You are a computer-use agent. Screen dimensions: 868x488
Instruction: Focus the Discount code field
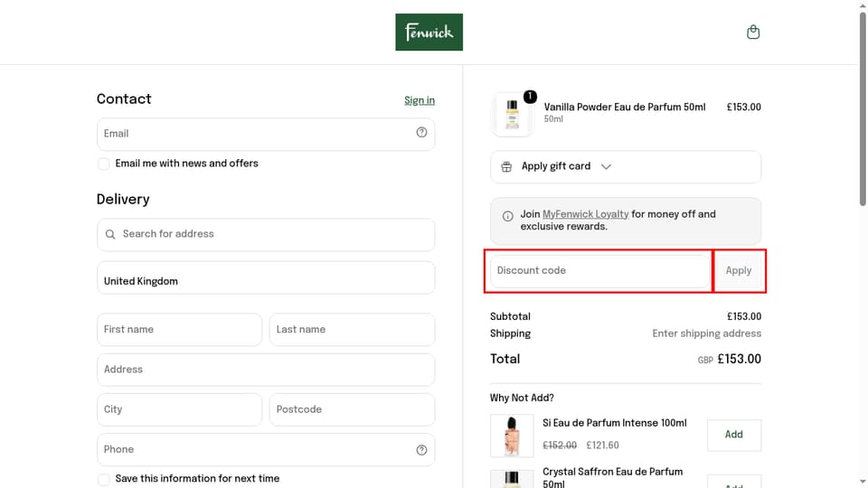click(600, 270)
